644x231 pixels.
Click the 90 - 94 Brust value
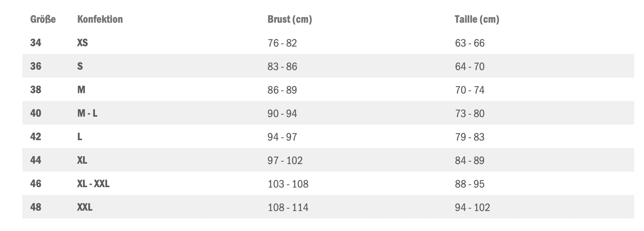282,114
